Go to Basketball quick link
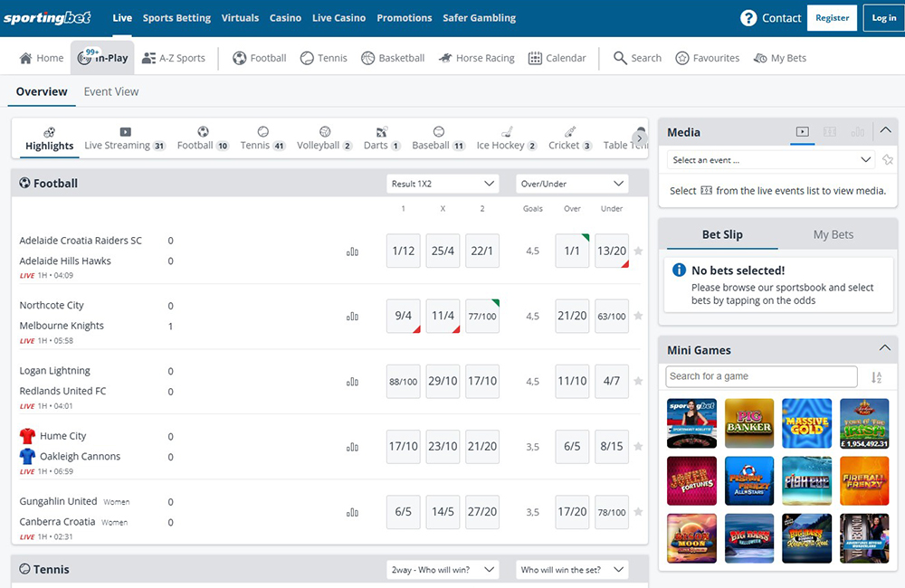The image size is (905, 588). (x=393, y=58)
